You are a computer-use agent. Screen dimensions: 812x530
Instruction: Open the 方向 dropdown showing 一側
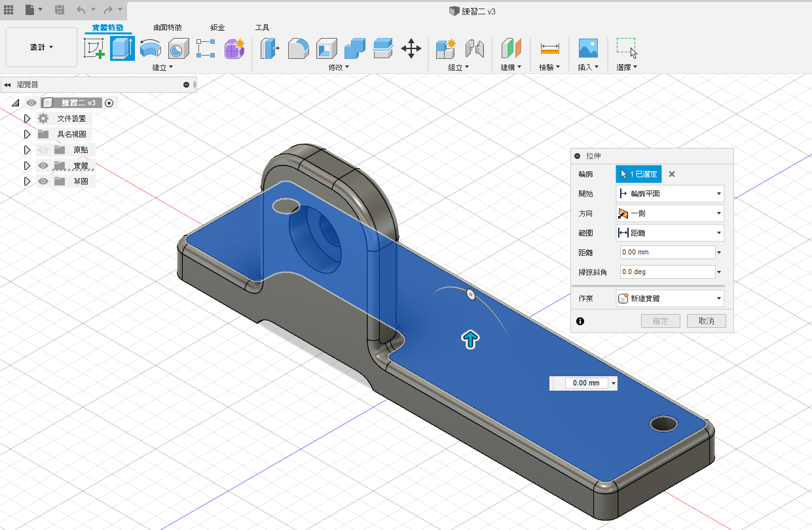point(670,213)
